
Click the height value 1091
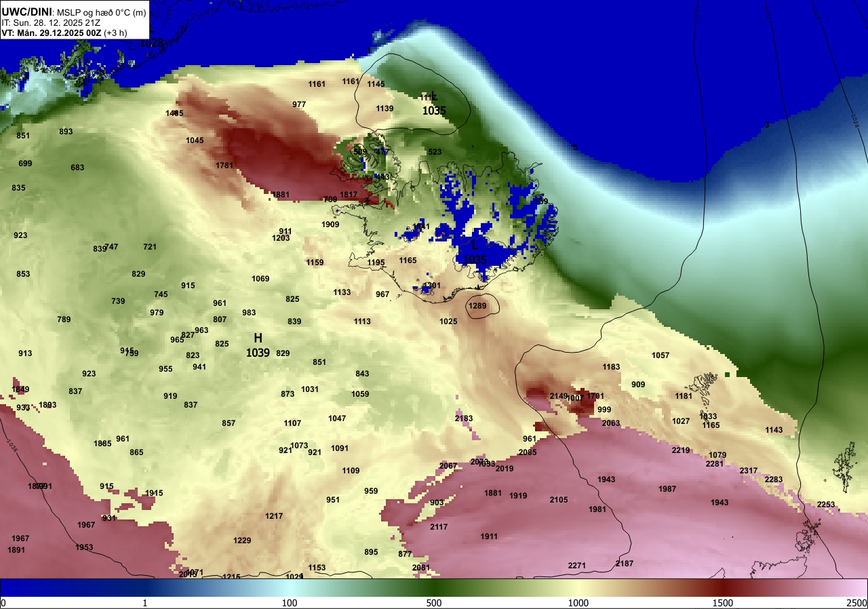pyautogui.click(x=340, y=448)
